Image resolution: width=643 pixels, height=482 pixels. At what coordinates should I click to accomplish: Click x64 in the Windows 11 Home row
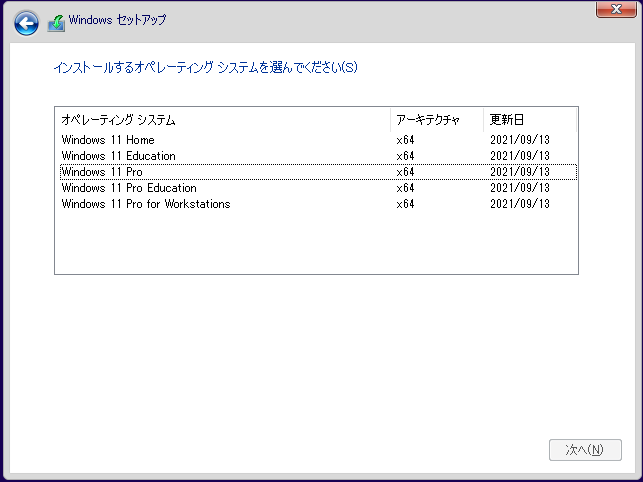pyautogui.click(x=405, y=140)
